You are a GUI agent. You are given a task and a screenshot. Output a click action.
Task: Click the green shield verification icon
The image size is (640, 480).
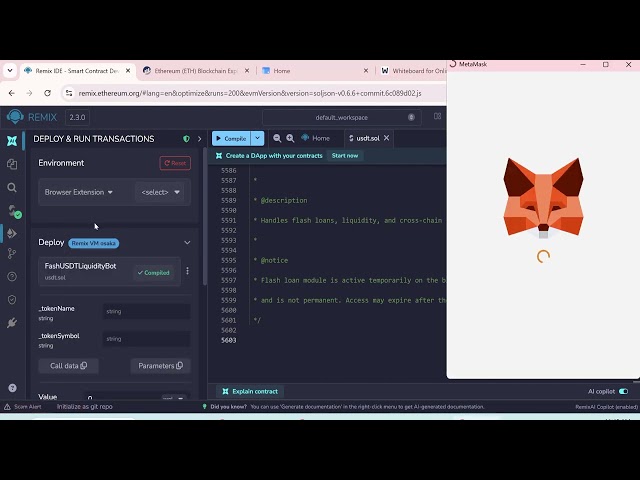(187, 139)
